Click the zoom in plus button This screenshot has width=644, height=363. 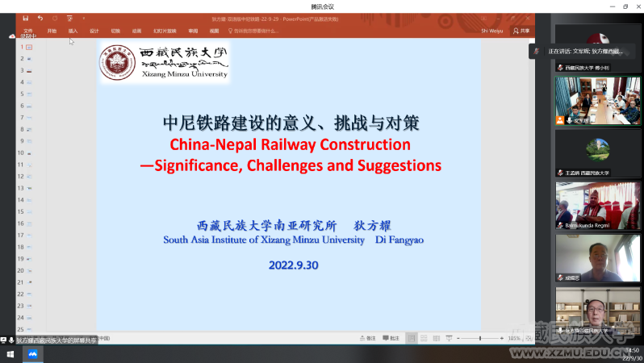[501, 338]
